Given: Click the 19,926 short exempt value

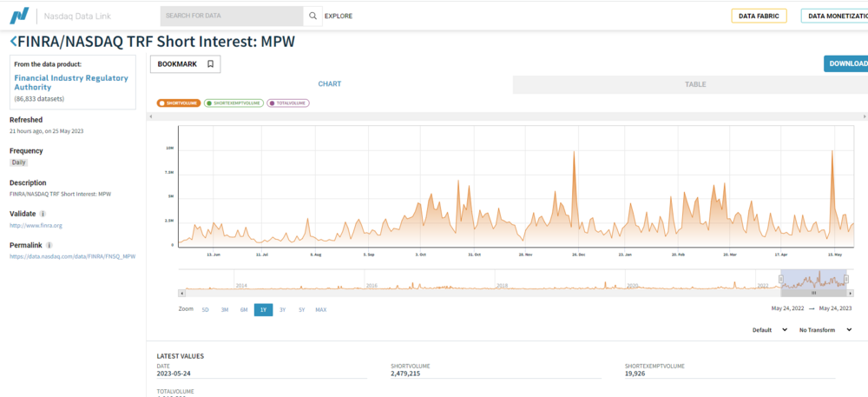Looking at the screenshot, I should 635,374.
